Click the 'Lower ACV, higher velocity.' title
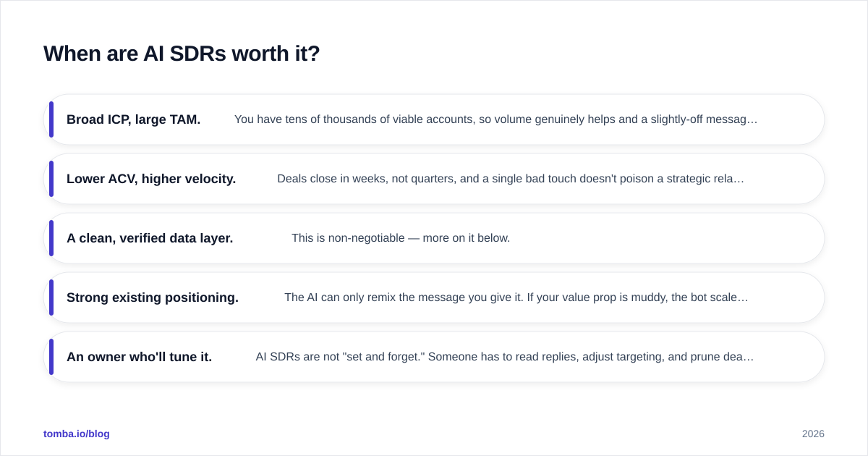 (x=151, y=179)
